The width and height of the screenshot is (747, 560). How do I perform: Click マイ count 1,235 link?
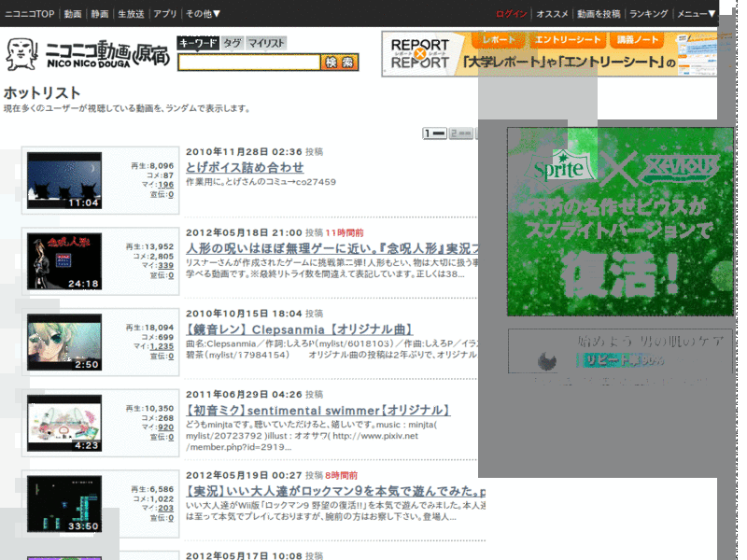coord(162,346)
